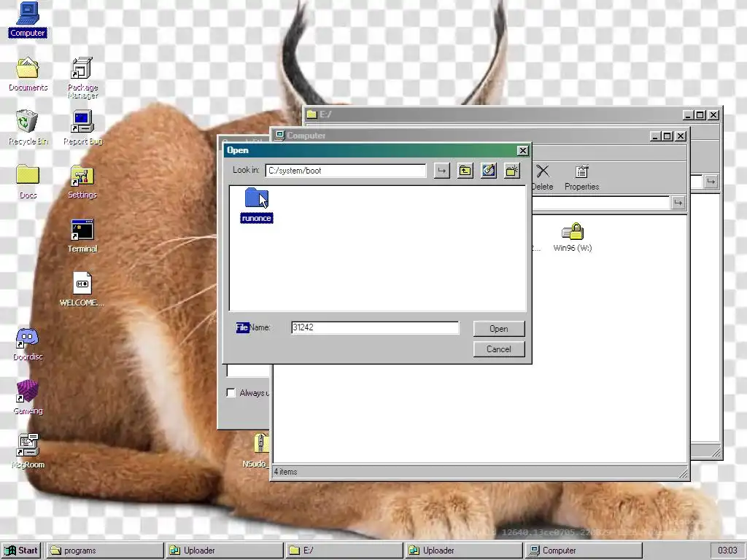
Task: Open the Recycle Bin
Action: pos(28,128)
